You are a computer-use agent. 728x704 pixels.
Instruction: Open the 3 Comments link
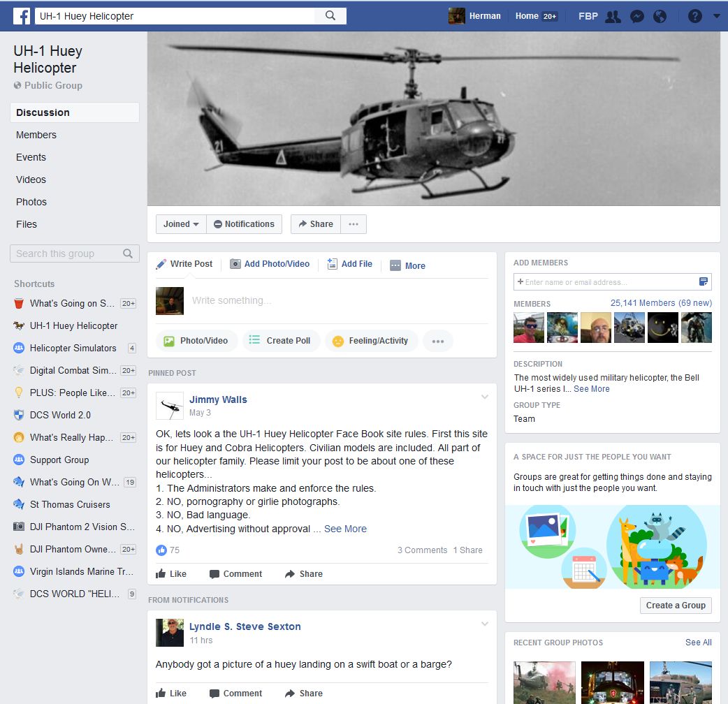(x=423, y=550)
